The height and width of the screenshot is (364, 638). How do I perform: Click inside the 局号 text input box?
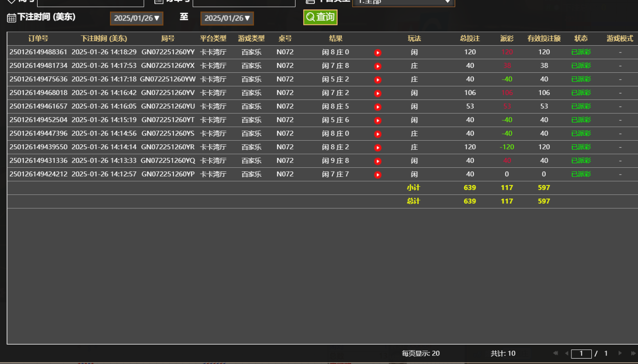(244, 2)
